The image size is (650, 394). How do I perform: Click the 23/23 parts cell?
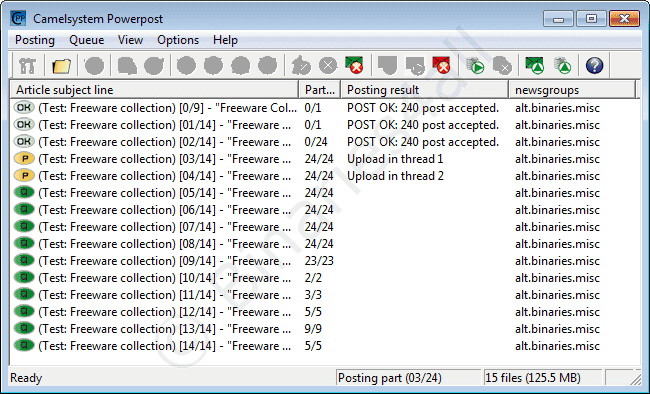[319, 261]
